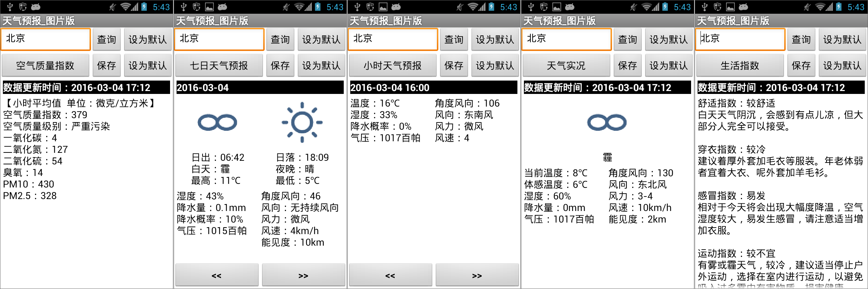868x289 pixels.
Task: Tap battery icon above 生活指数 screen
Action: (839, 7)
